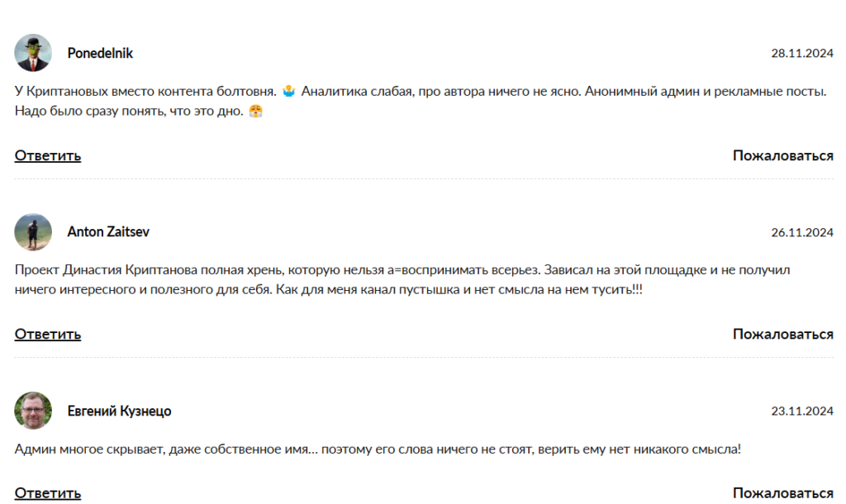Select the 23.11.2024 comment date
The width and height of the screenshot is (846, 504).
801,411
